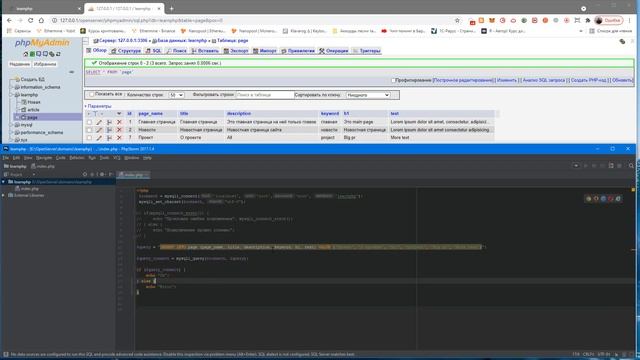Viewport: 640px width, 360px height.
Task: Select the article table in the sidebar tree
Action: 33,110
